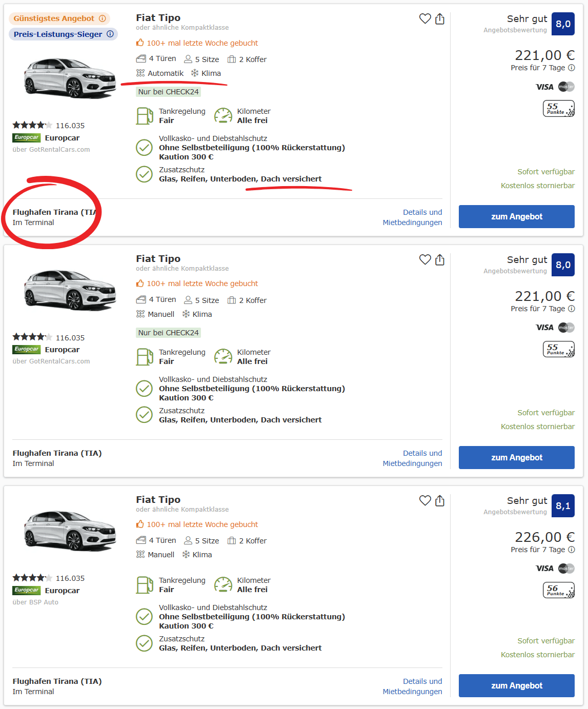Show price info for first offer's 7 Tage
Viewport: 588px width, 709px height.
(x=572, y=68)
